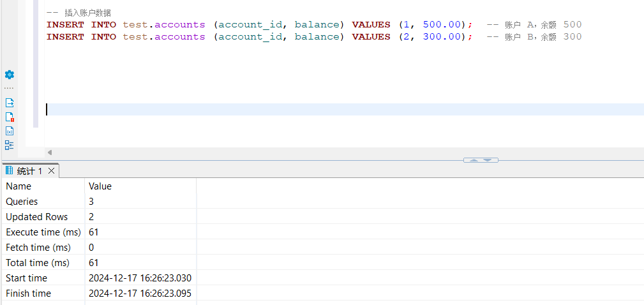Select the Execute time (ms) row
This screenshot has width=644, height=305.
coord(41,232)
